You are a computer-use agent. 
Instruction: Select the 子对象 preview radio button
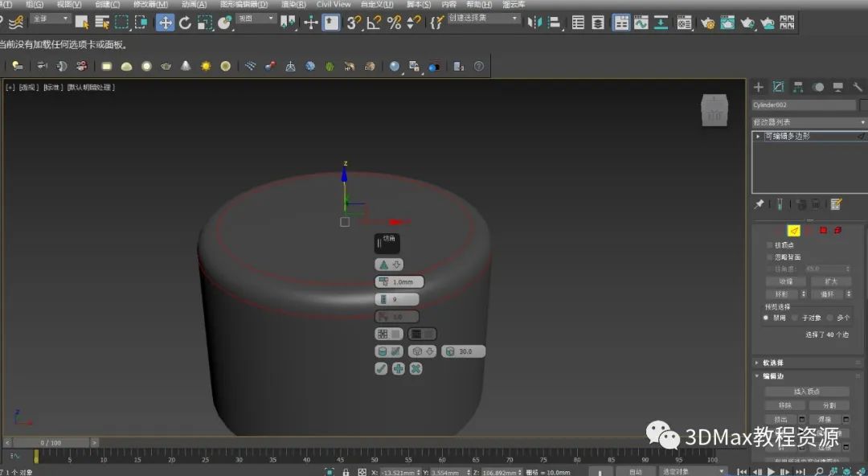796,318
